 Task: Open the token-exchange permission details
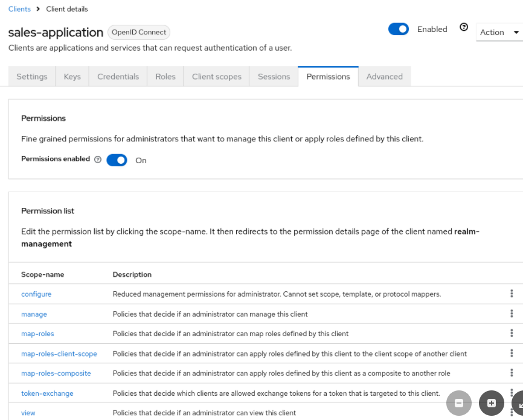pyautogui.click(x=47, y=393)
